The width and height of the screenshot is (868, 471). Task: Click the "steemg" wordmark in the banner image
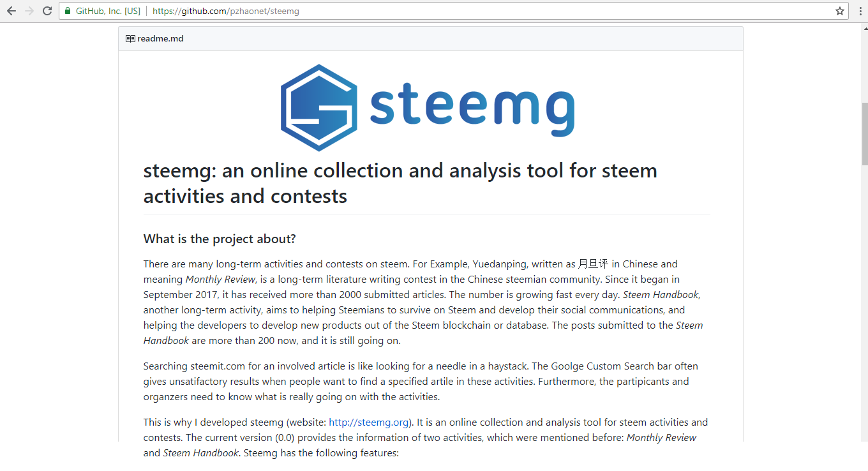coord(472,110)
